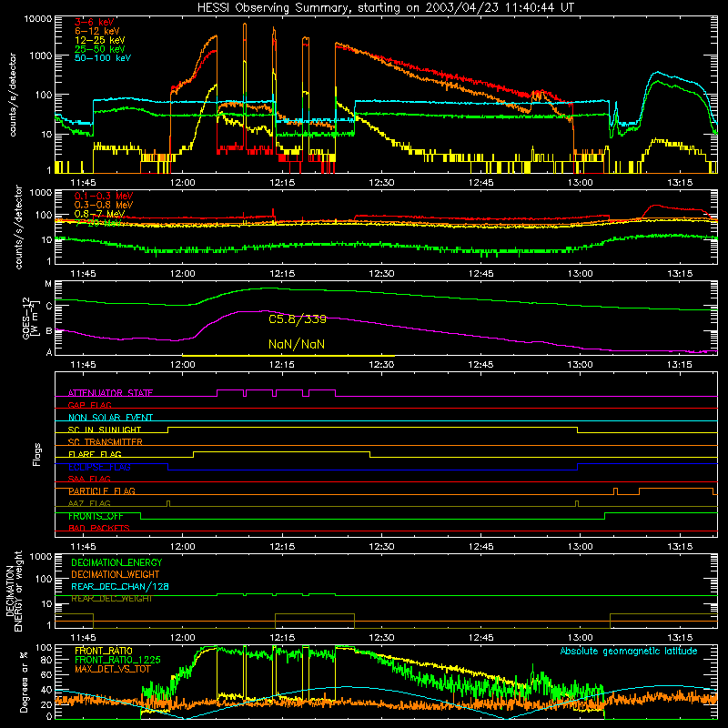Select the SC_IN_SUNLIGHT flag label
Image resolution: width=728 pixels, height=728 pixels.
(x=104, y=430)
